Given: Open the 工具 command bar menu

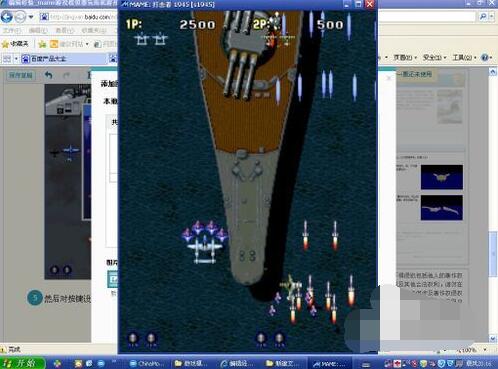Looking at the screenshot, I should click(464, 58).
